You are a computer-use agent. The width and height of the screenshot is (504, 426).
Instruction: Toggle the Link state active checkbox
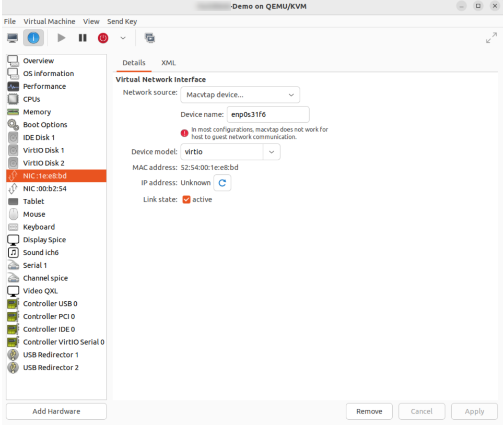click(186, 199)
